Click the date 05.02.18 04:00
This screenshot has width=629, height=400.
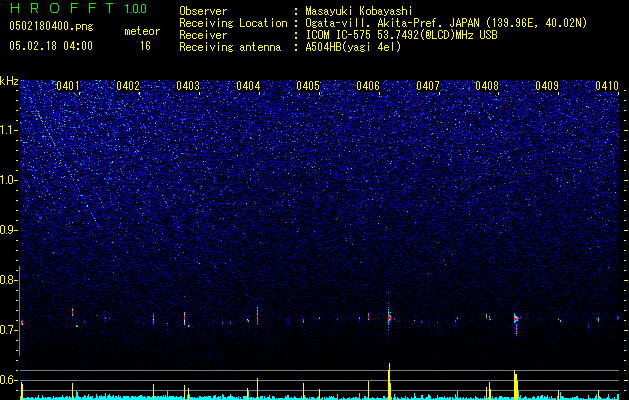[x=51, y=46]
